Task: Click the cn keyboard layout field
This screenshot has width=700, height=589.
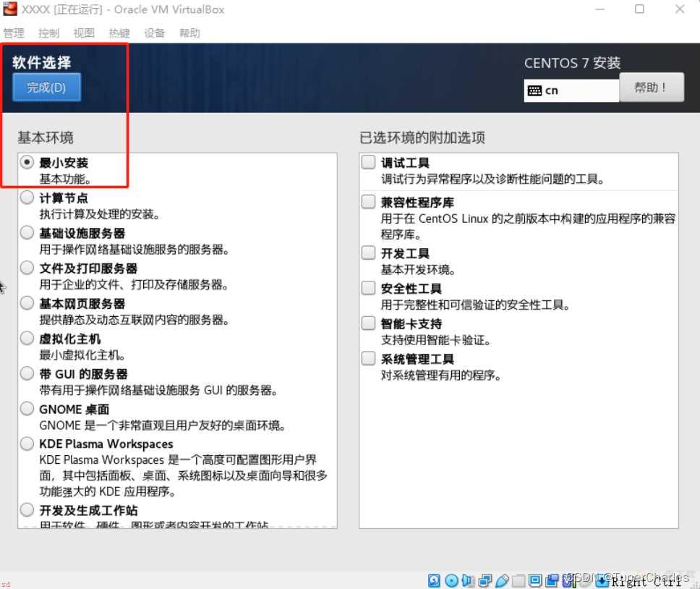Action: (571, 90)
